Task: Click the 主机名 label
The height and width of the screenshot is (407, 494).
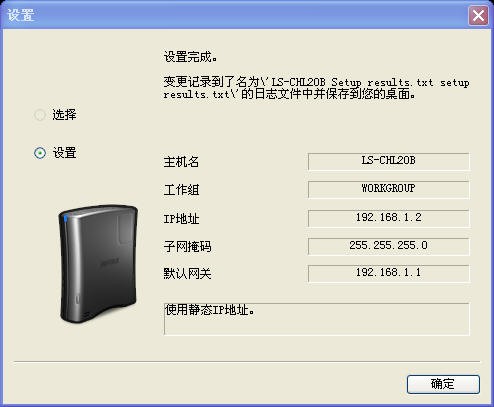Action: click(181, 162)
